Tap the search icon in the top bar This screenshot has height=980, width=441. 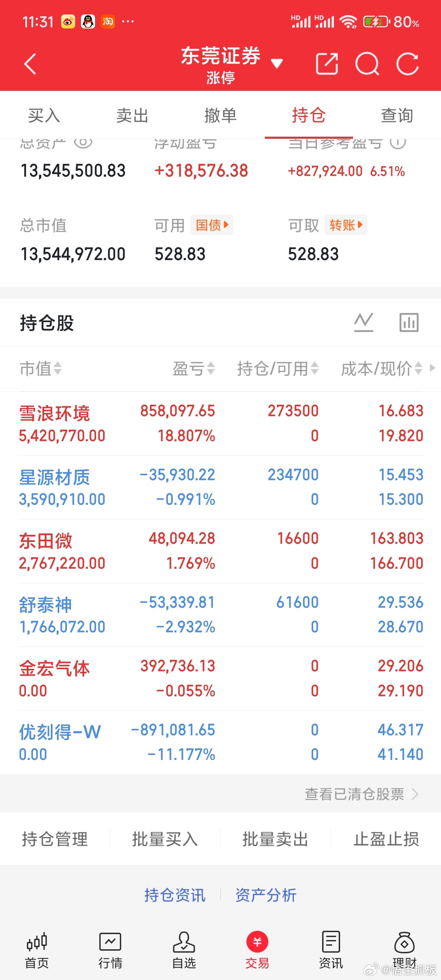367,64
